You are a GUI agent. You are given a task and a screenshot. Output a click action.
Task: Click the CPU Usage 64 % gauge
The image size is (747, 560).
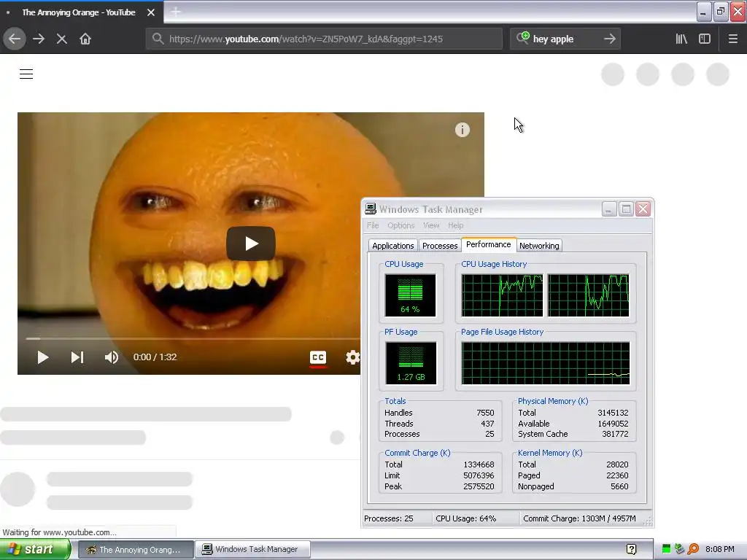click(x=410, y=295)
